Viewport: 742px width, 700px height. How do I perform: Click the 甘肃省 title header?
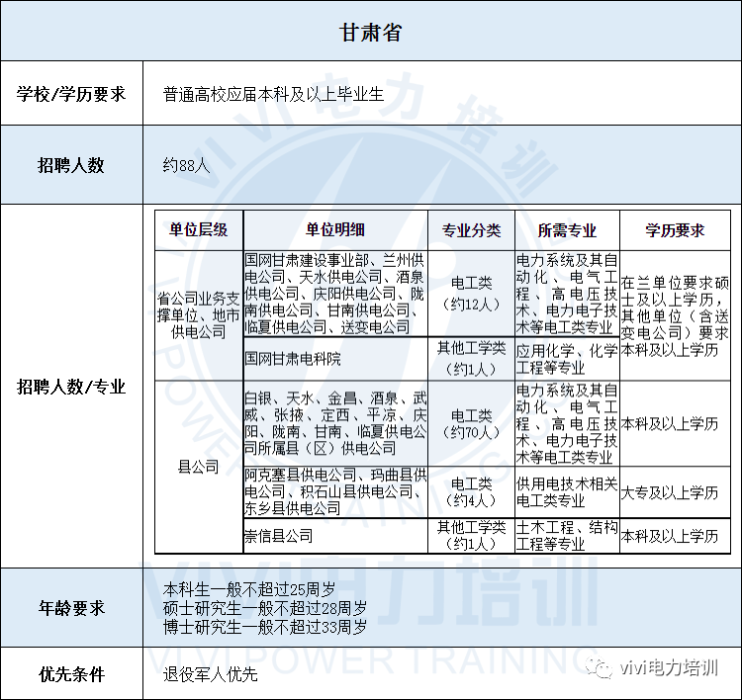click(371, 32)
